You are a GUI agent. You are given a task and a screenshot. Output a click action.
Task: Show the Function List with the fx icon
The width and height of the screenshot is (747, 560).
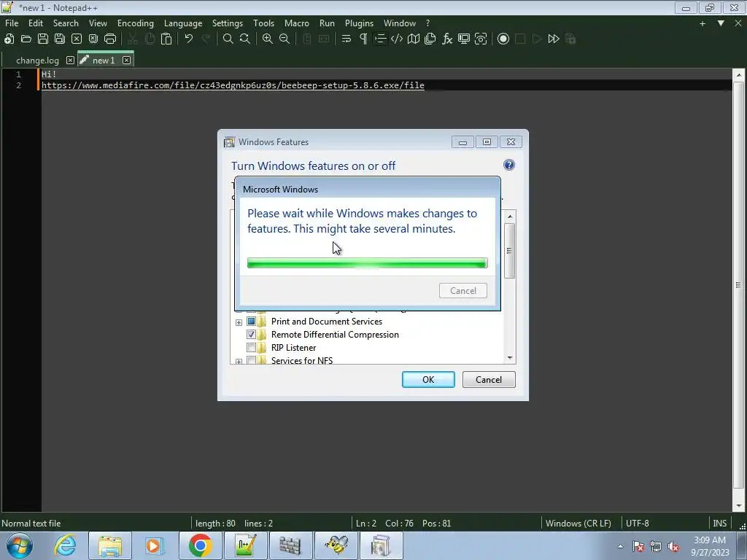click(447, 39)
